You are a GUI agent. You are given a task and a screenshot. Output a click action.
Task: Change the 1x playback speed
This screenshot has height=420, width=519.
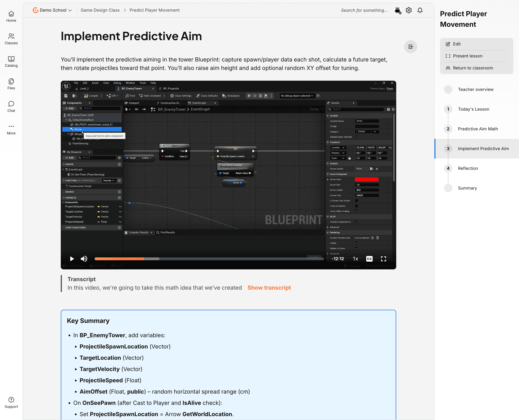point(355,259)
